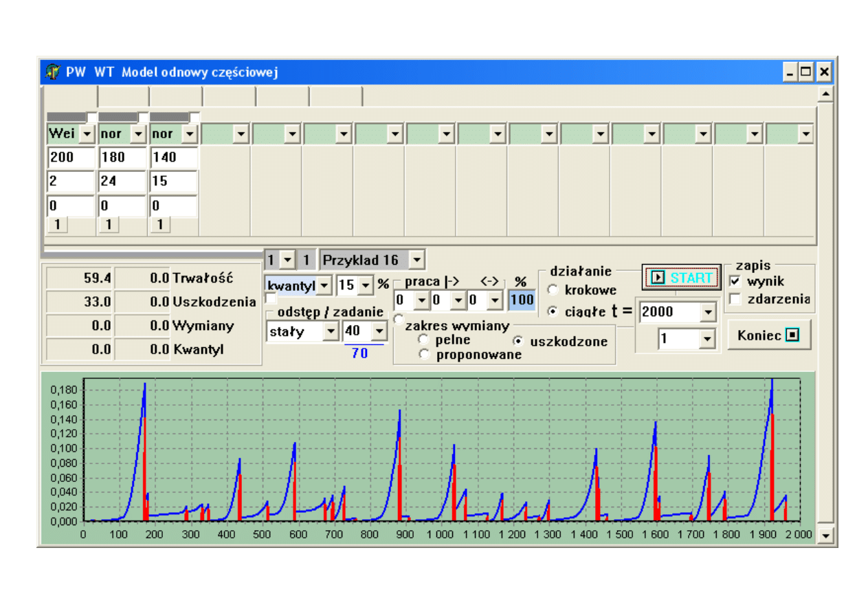Click the input field containing 15 under 140
Viewport: 868px width, 614px height.
coord(175,182)
